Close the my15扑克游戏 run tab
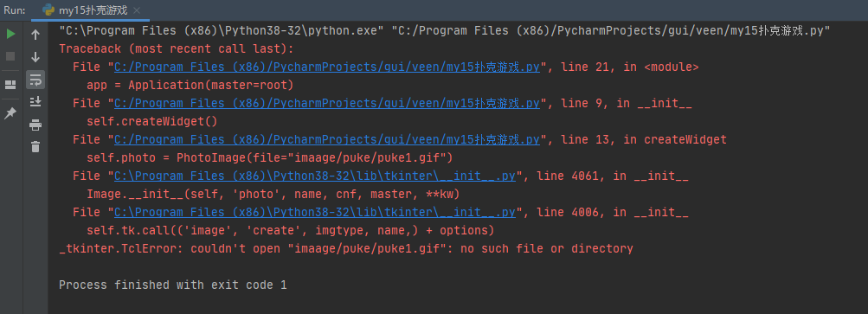 click(137, 10)
